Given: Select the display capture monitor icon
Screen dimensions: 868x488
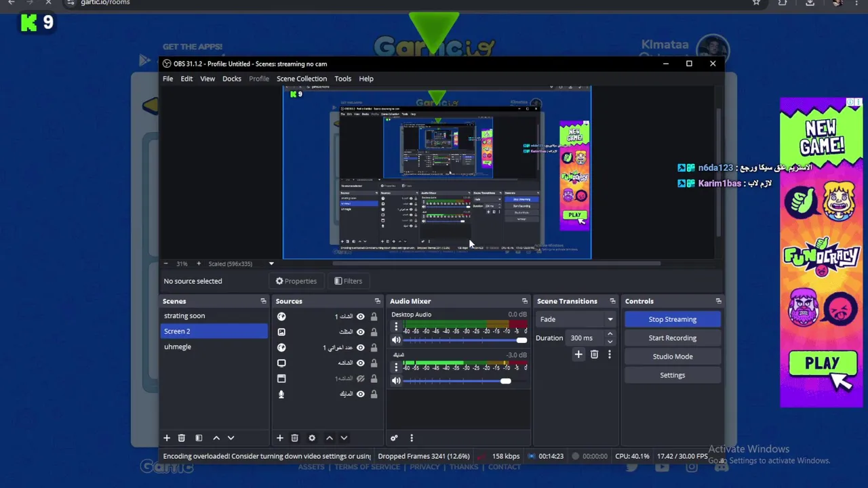Looking at the screenshot, I should click(x=281, y=363).
